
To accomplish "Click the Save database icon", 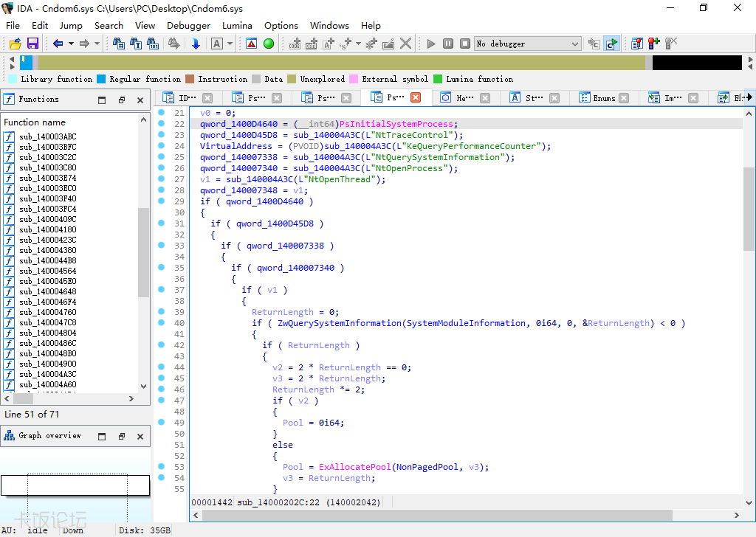I will coord(32,44).
